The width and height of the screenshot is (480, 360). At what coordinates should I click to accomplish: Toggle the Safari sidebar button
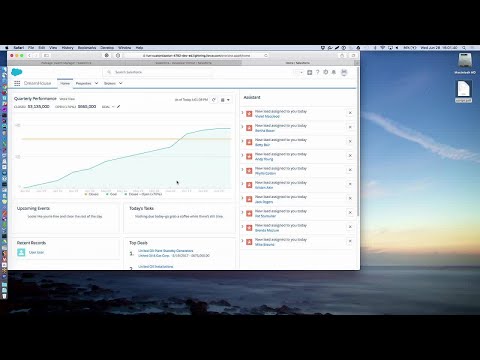[46, 55]
